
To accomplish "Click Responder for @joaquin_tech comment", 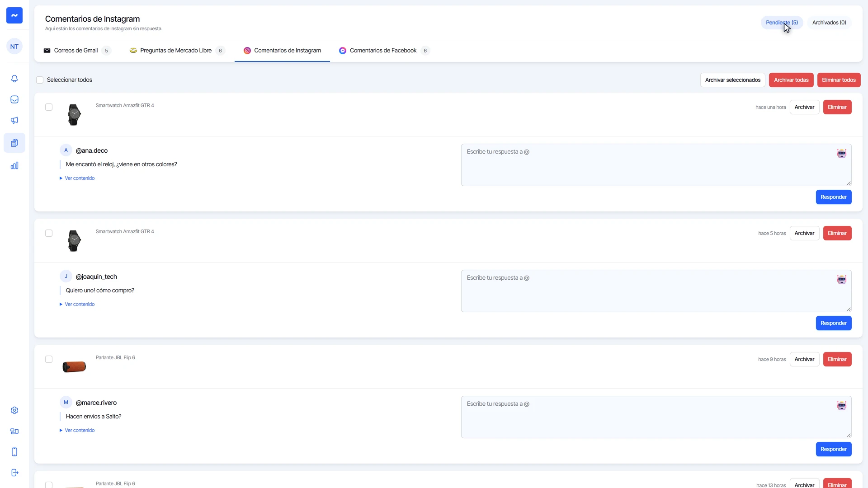I will click(x=834, y=323).
